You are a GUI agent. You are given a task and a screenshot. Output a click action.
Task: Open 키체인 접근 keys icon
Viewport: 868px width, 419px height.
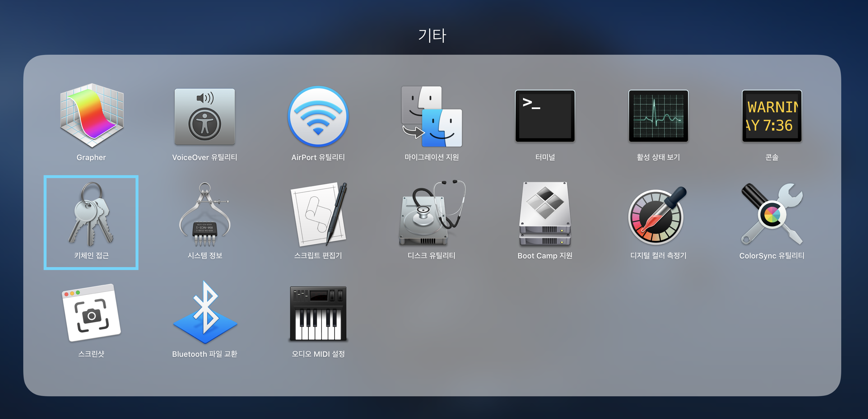[x=91, y=214]
